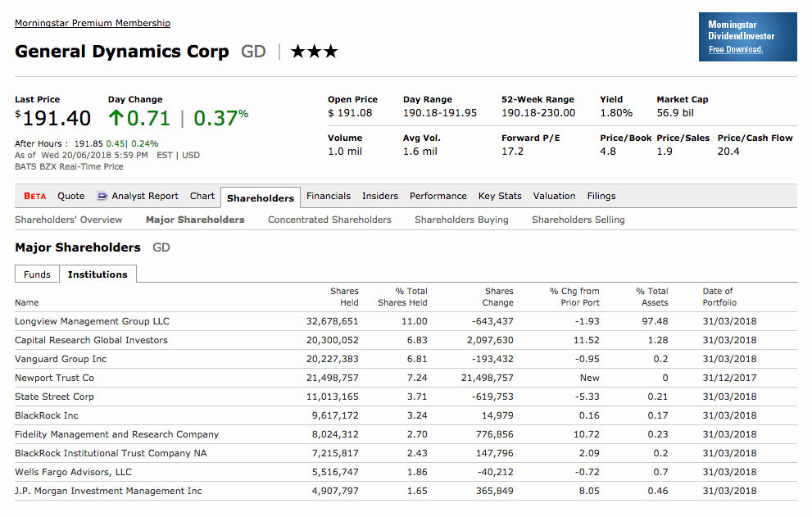Select the Shareholders tab
812x517 pixels.
[261, 198]
